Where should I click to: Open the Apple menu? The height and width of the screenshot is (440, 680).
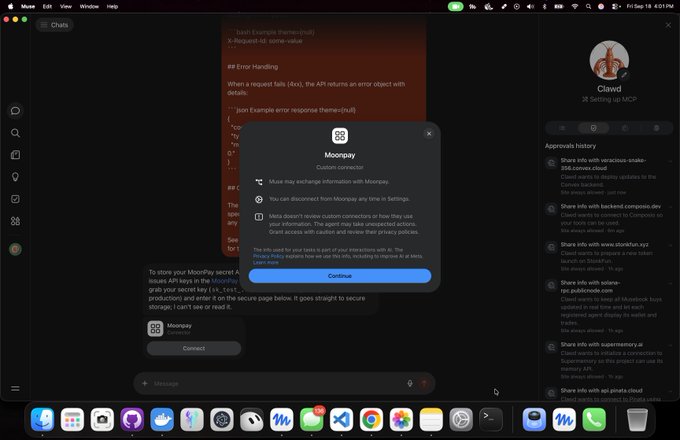[x=10, y=7]
